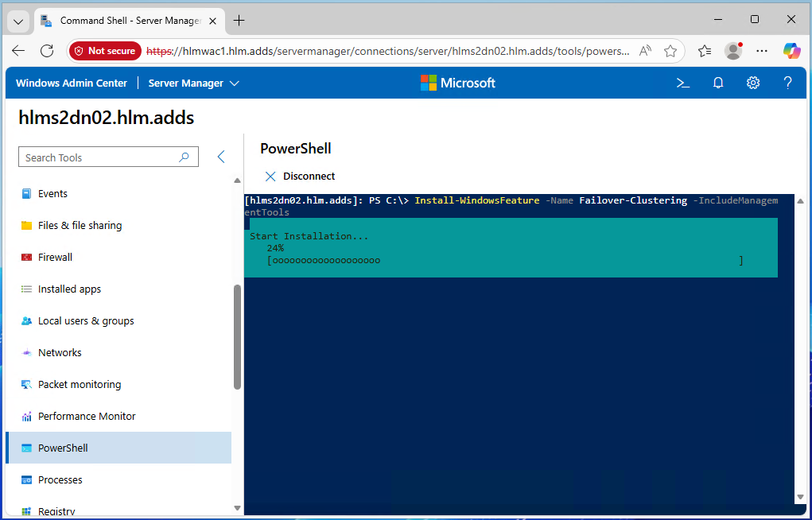The width and height of the screenshot is (812, 520).
Task: Open the browser tab list dropdown
Action: click(x=19, y=21)
